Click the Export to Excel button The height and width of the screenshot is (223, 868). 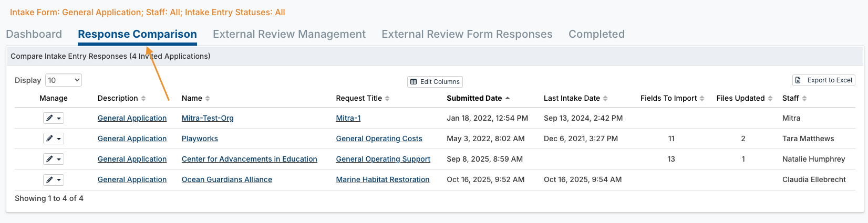pyautogui.click(x=824, y=80)
